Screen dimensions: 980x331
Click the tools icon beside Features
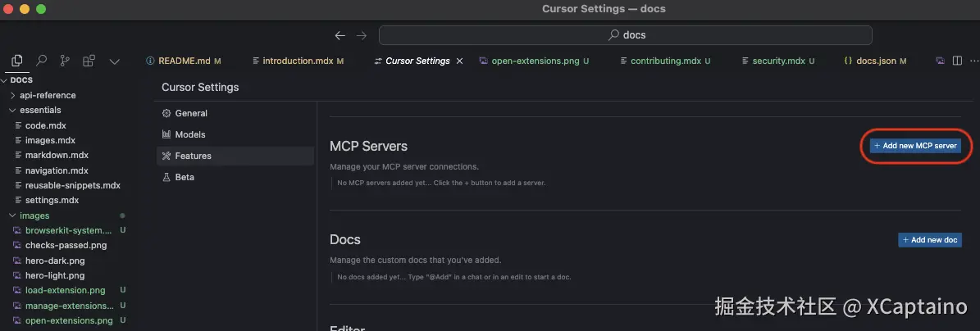tap(166, 156)
